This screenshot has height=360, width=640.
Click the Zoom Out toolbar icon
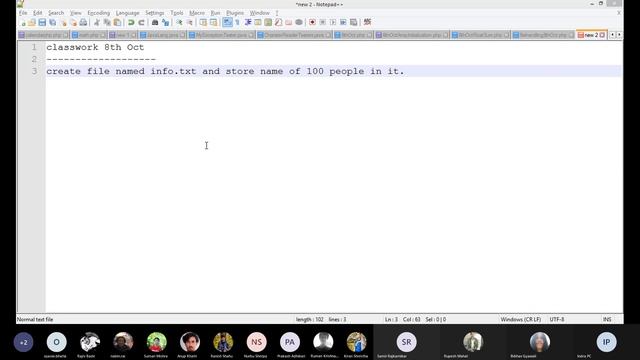[x=189, y=22]
